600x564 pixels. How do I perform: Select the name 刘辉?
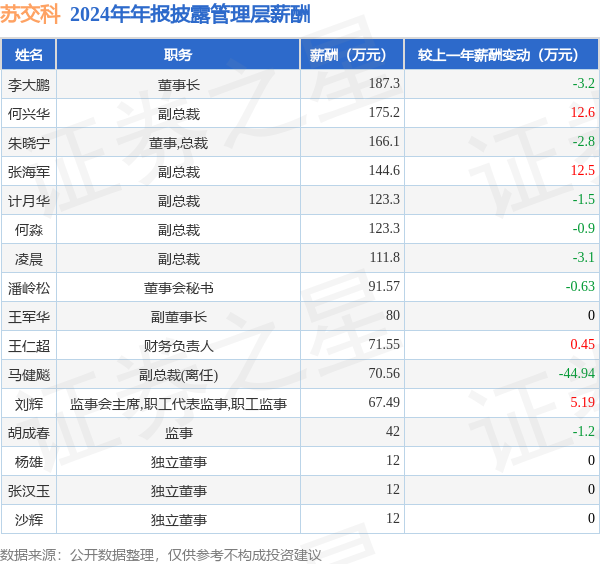click(x=29, y=404)
